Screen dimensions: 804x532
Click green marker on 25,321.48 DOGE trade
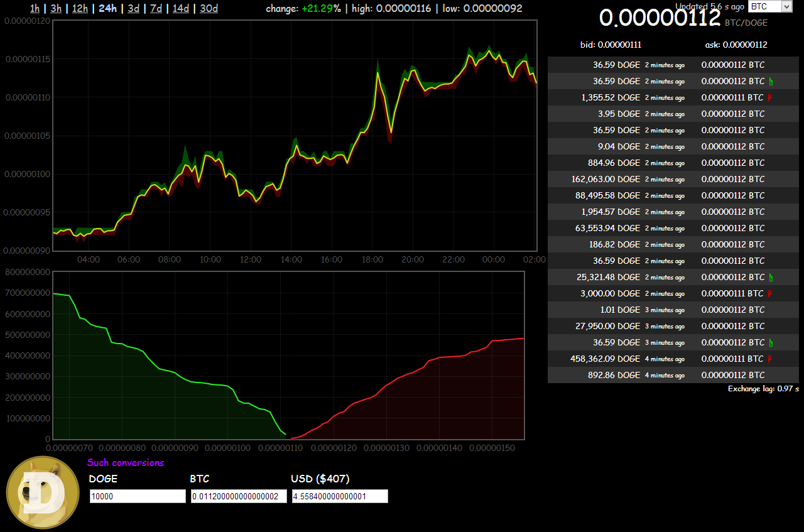pos(771,277)
